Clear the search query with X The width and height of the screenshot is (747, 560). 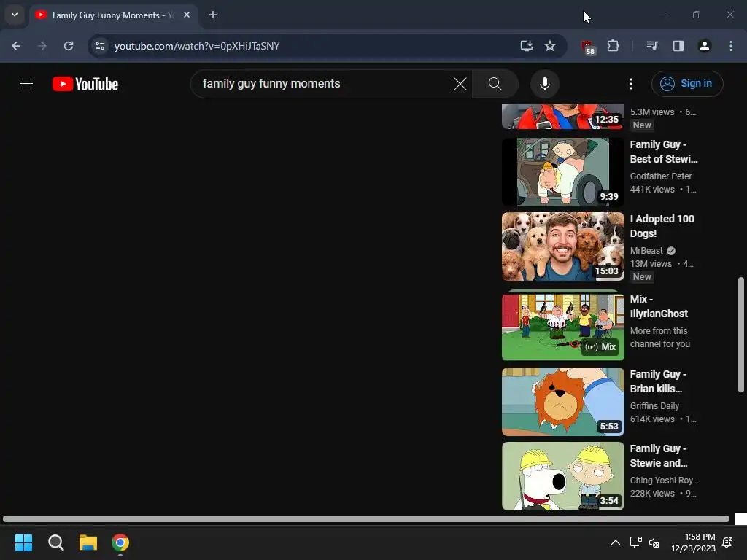point(460,84)
